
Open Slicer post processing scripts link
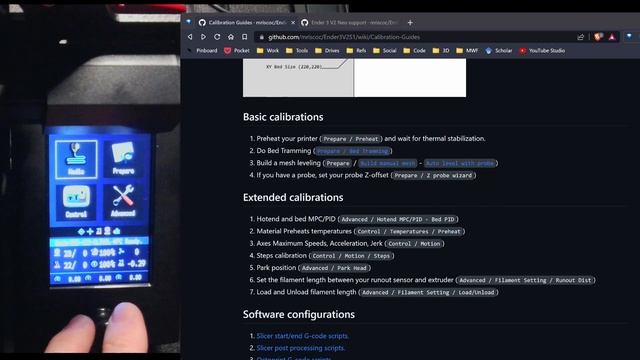(x=300, y=348)
